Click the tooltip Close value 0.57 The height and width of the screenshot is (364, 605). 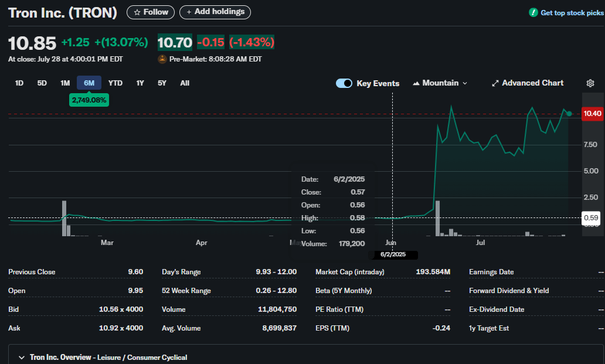coord(358,192)
